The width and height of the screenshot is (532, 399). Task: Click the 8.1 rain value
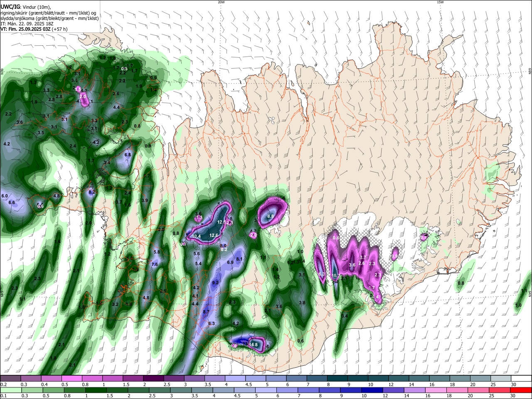click(x=239, y=259)
